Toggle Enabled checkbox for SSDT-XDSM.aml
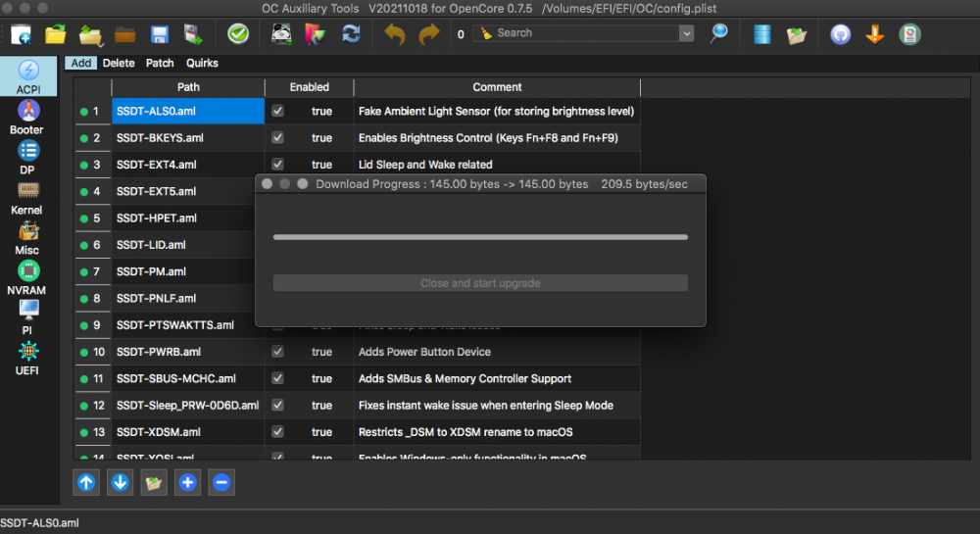 [277, 431]
